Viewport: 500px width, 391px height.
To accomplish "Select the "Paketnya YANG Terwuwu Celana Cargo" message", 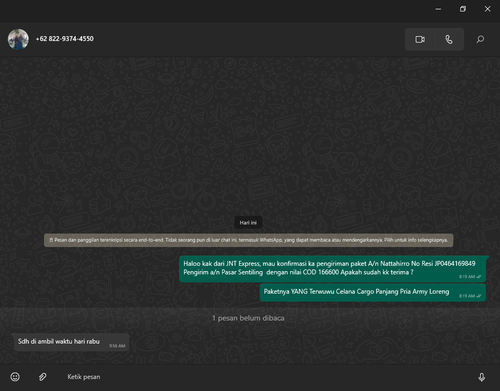I will tap(373, 293).
